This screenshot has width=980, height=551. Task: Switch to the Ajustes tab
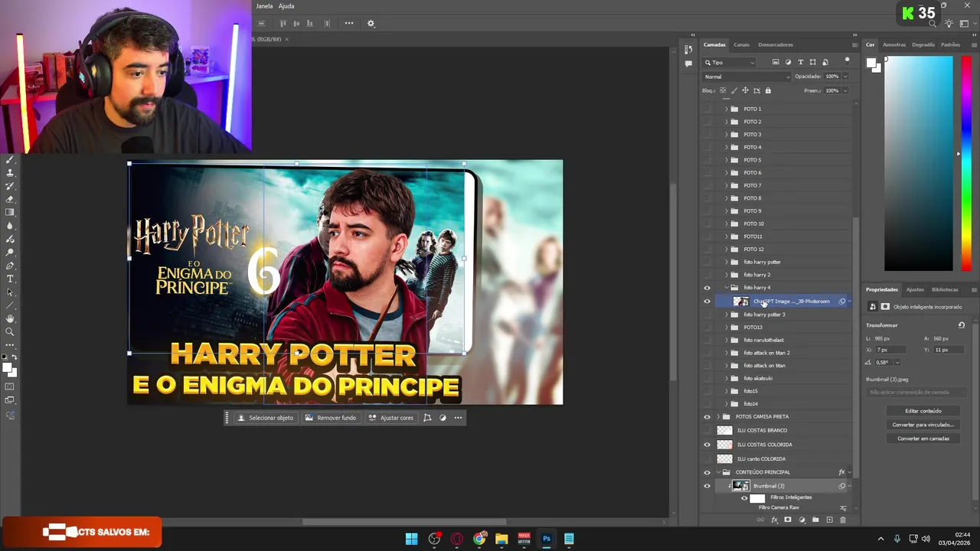915,290
